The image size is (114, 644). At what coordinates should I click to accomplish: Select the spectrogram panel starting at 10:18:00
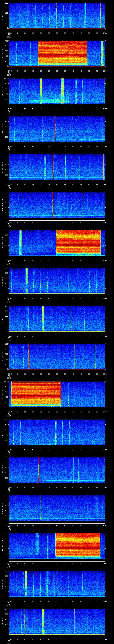point(57,91)
